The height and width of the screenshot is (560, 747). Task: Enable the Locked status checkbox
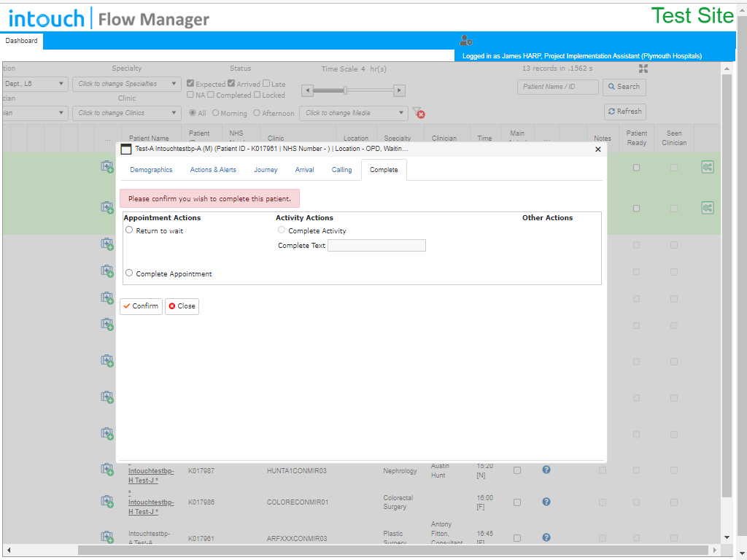[257, 95]
